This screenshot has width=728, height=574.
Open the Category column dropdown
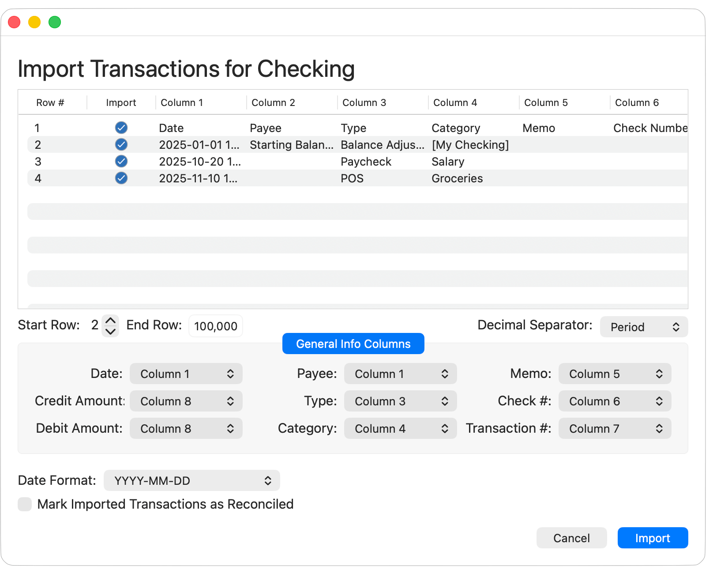pyautogui.click(x=400, y=428)
